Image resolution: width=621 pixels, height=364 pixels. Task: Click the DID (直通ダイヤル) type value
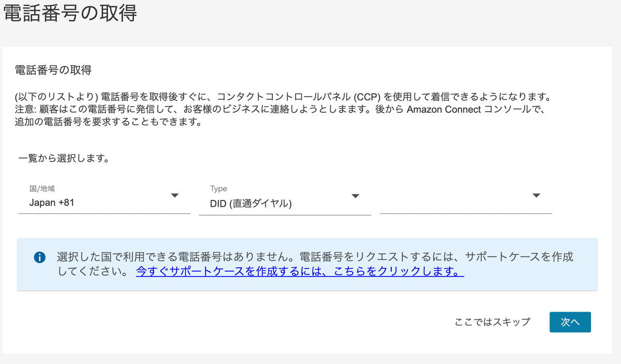tap(251, 204)
